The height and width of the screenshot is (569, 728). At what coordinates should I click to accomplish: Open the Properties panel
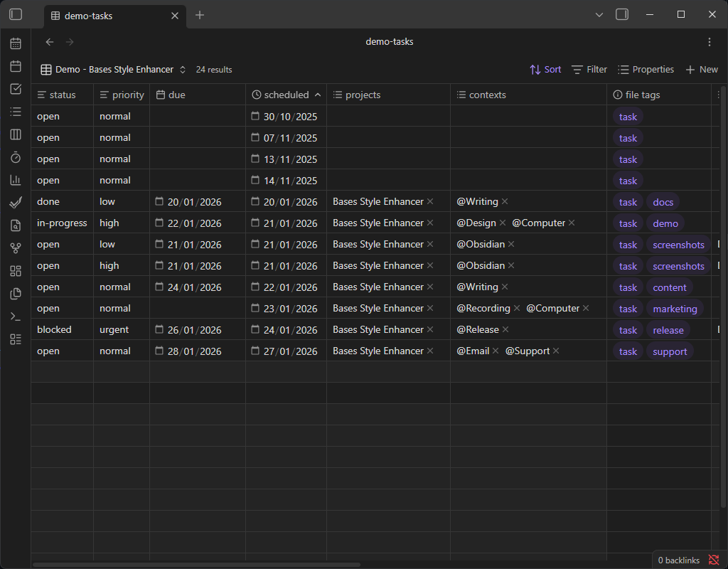point(646,70)
